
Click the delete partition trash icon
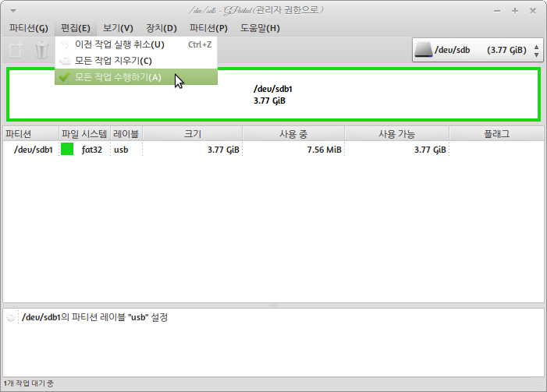(42, 50)
